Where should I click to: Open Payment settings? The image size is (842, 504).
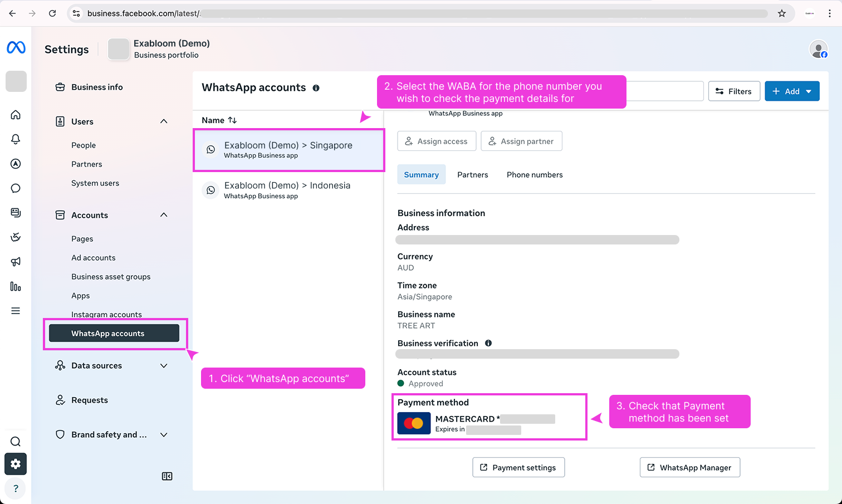point(518,467)
